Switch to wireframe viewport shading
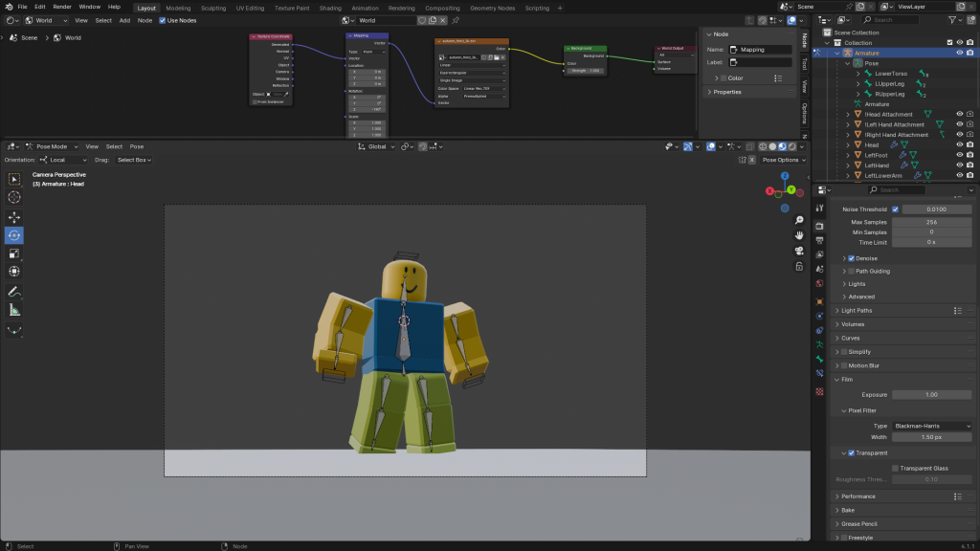This screenshot has height=551, width=980. (763, 146)
